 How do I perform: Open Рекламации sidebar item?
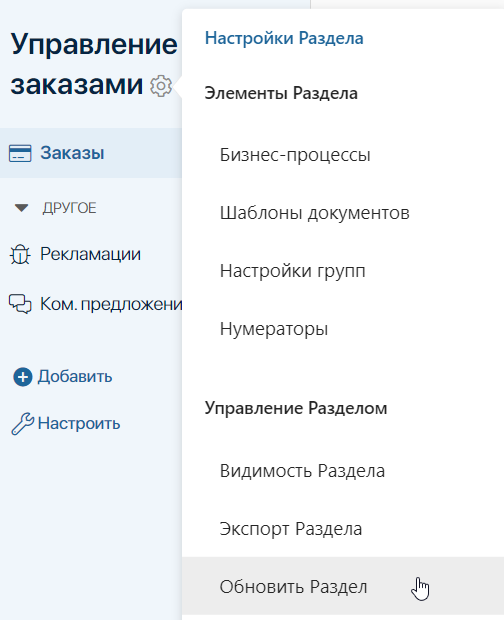[91, 254]
